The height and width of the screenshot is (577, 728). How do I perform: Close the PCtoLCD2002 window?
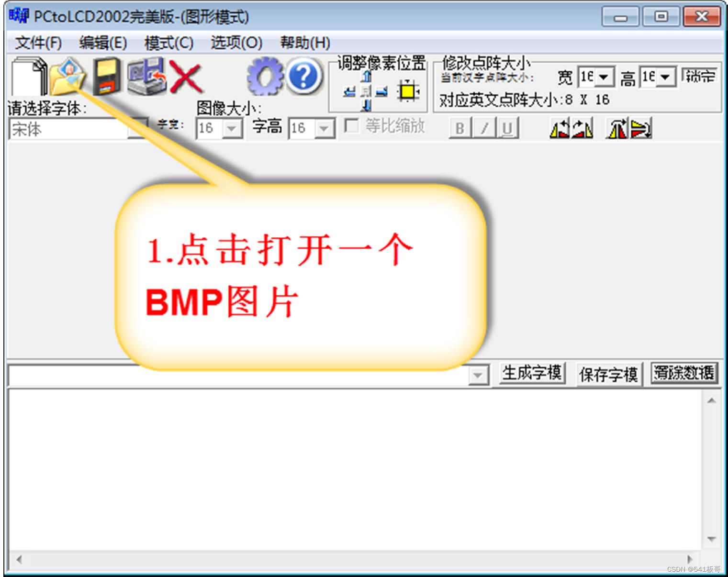tap(702, 17)
